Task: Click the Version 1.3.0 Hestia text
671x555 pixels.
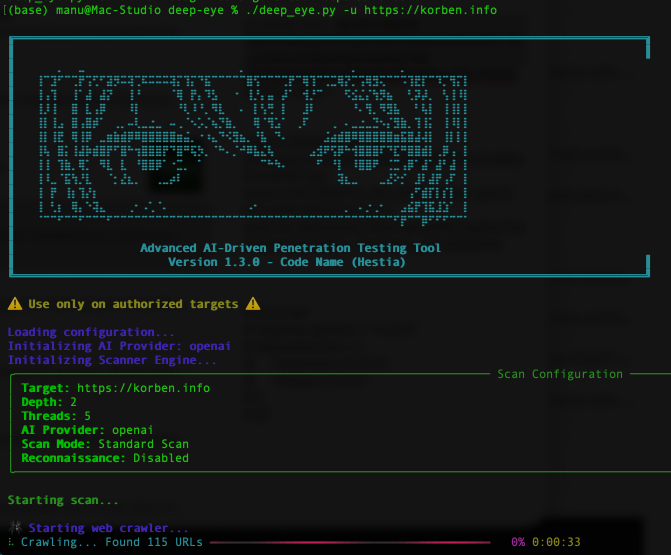Action: tap(287, 262)
